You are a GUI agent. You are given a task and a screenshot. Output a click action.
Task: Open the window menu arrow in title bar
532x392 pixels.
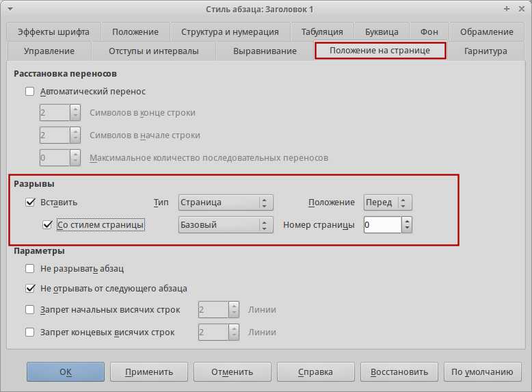click(x=10, y=9)
